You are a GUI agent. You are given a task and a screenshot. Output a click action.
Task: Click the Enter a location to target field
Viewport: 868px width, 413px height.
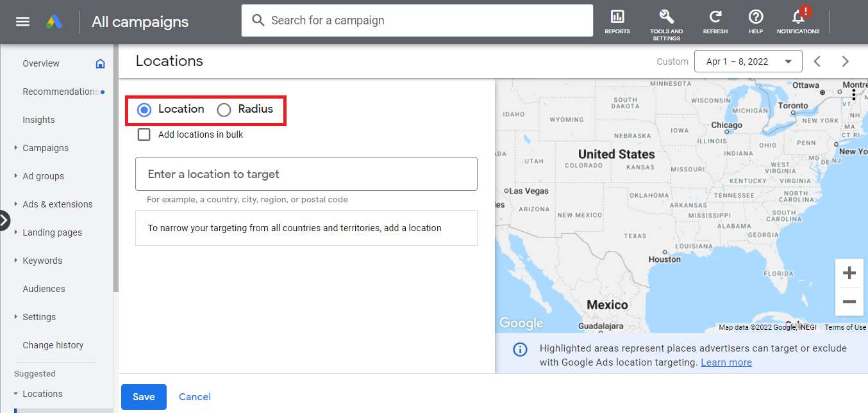click(306, 174)
